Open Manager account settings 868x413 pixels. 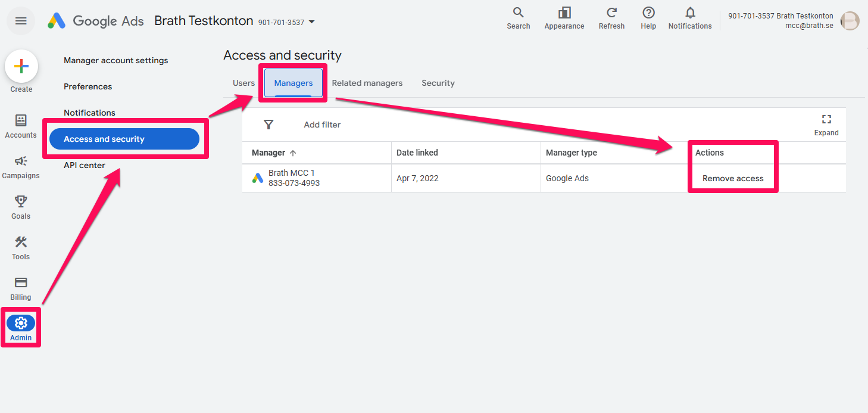click(116, 60)
